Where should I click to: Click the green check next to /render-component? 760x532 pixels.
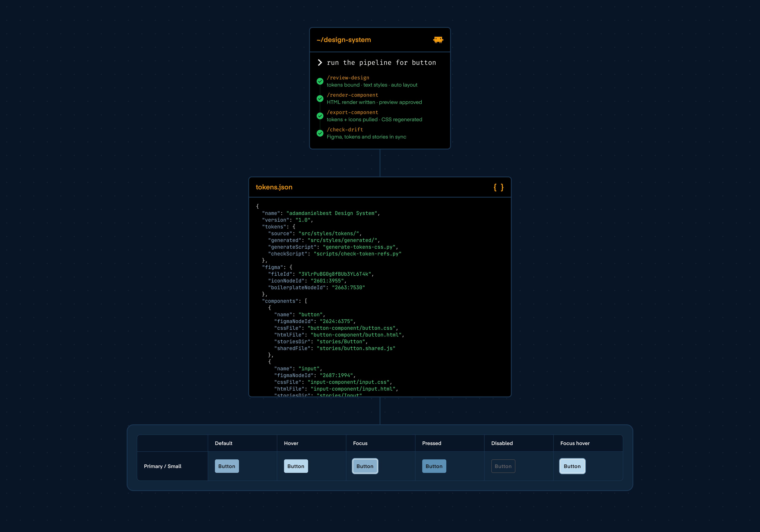320,99
